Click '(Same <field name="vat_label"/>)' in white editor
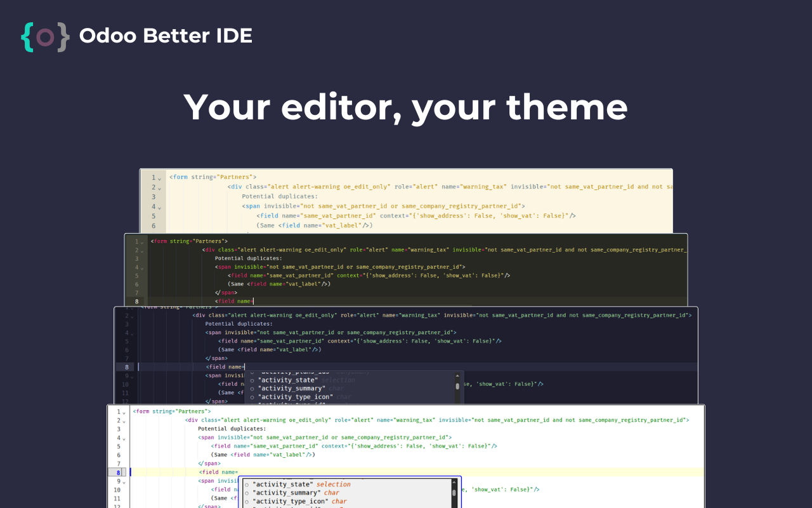 [263, 455]
